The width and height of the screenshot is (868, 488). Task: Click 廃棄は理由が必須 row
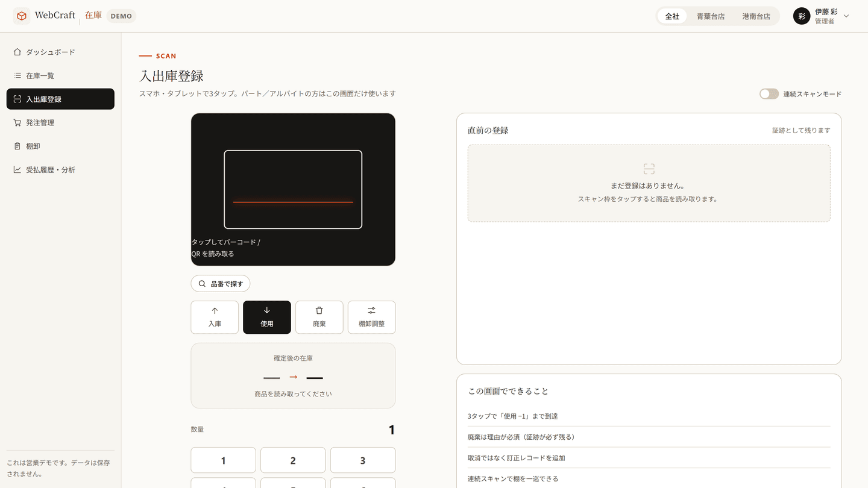pyautogui.click(x=649, y=437)
